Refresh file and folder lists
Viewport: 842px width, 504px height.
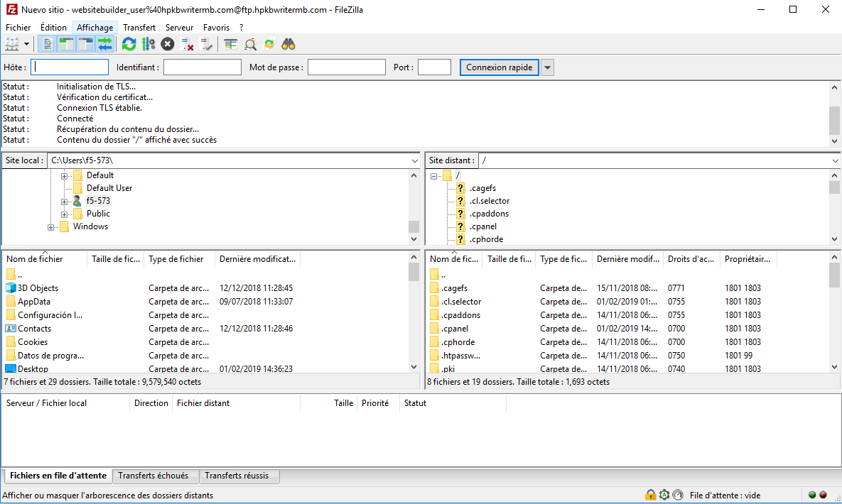click(129, 44)
